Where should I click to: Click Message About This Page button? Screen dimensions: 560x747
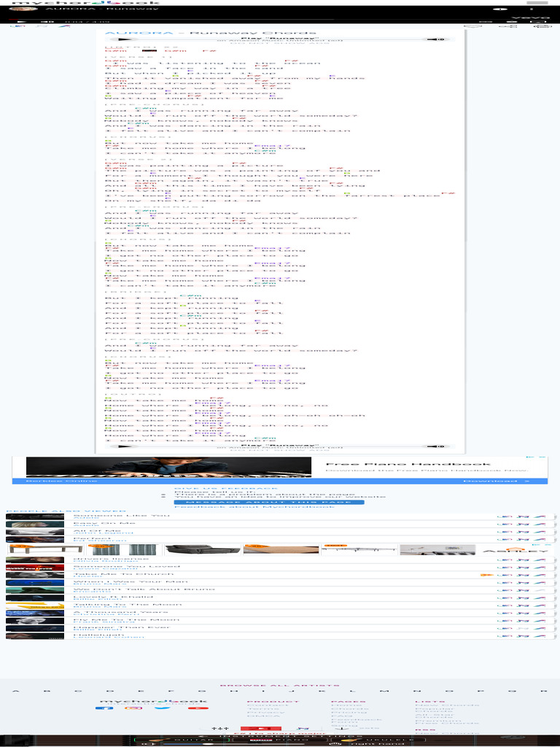tap(269, 502)
